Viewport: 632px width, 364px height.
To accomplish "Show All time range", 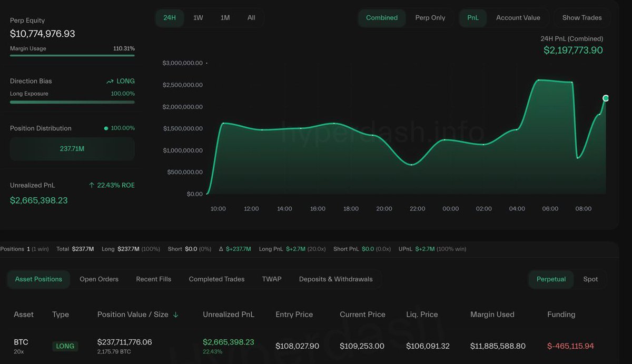I will pyautogui.click(x=251, y=17).
